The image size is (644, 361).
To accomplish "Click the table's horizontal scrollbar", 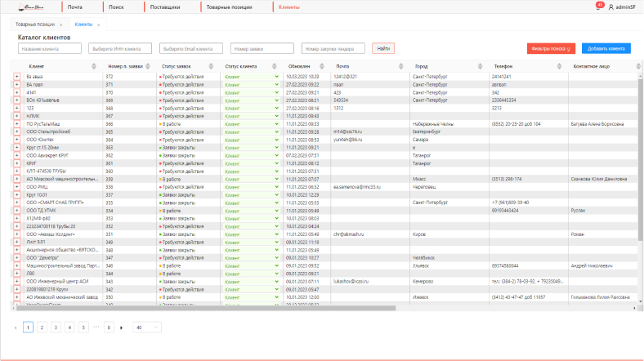I will point(205,308).
